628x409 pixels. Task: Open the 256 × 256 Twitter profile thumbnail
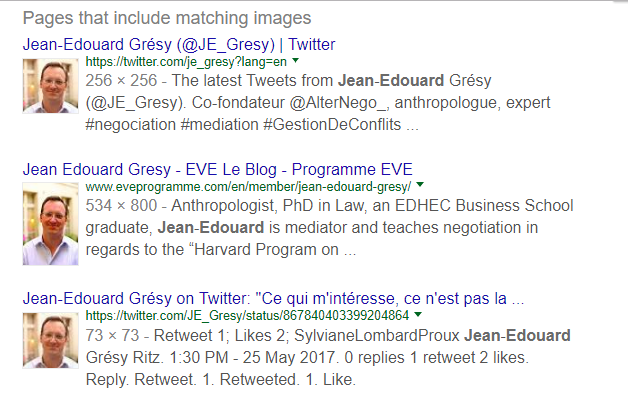[50, 86]
